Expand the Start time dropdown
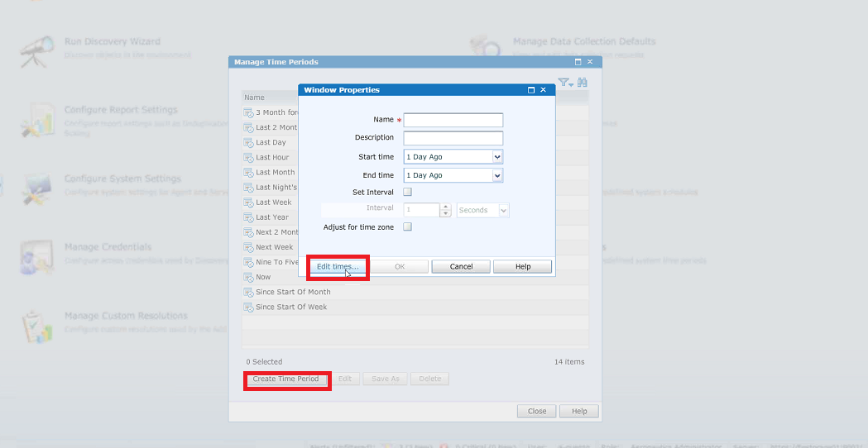The width and height of the screenshot is (868, 448). point(497,157)
